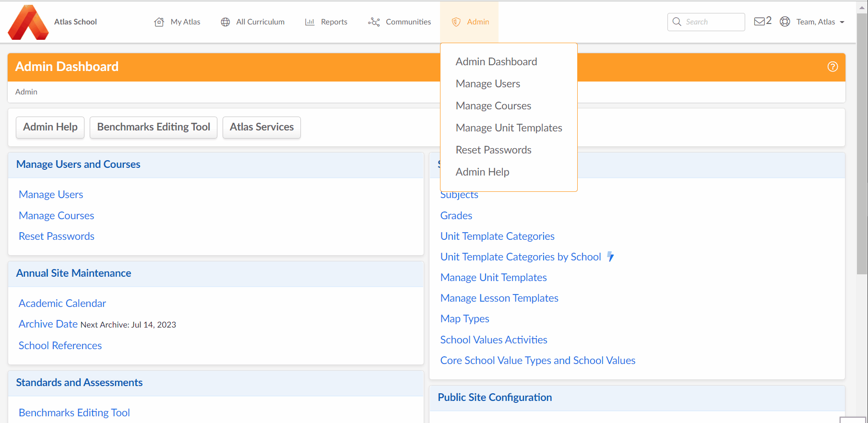
Task: Choose Manage Unit Templates from Admin menu
Action: [x=509, y=128]
